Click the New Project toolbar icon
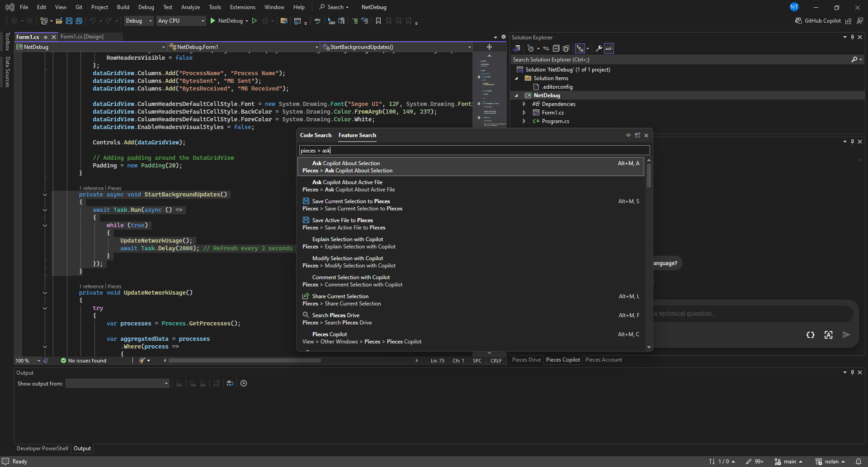The image size is (868, 467). 44,21
